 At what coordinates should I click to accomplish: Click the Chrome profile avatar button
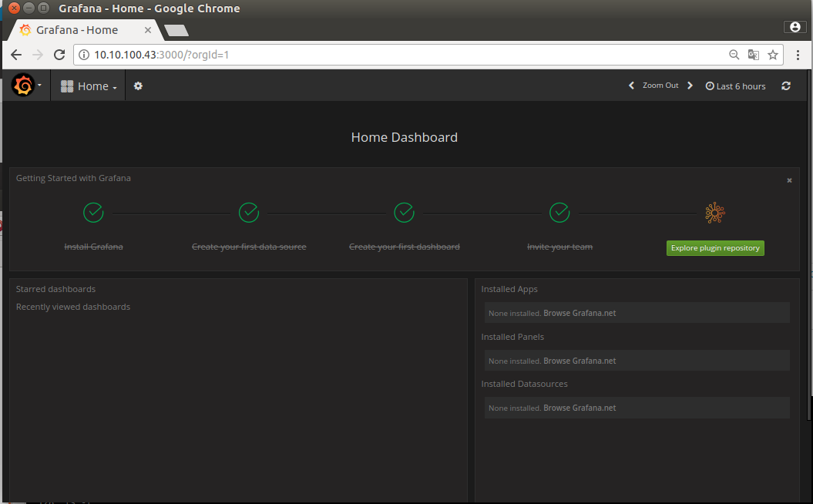pyautogui.click(x=795, y=27)
